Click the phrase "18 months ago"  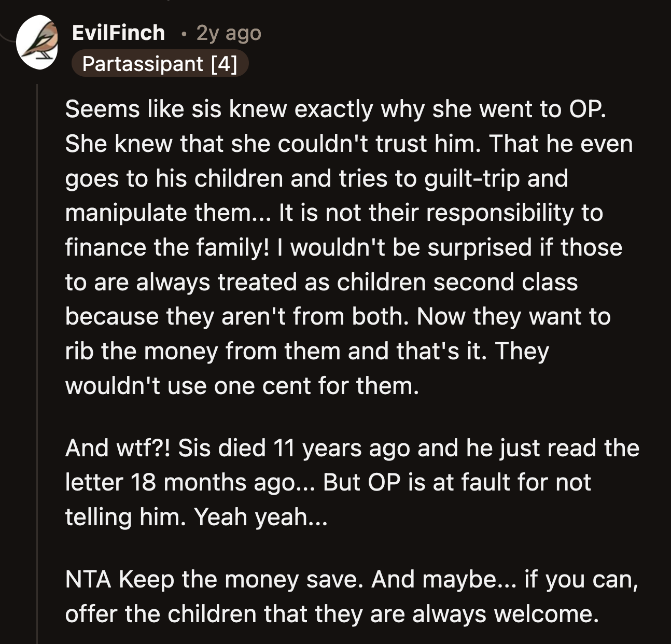(x=221, y=482)
